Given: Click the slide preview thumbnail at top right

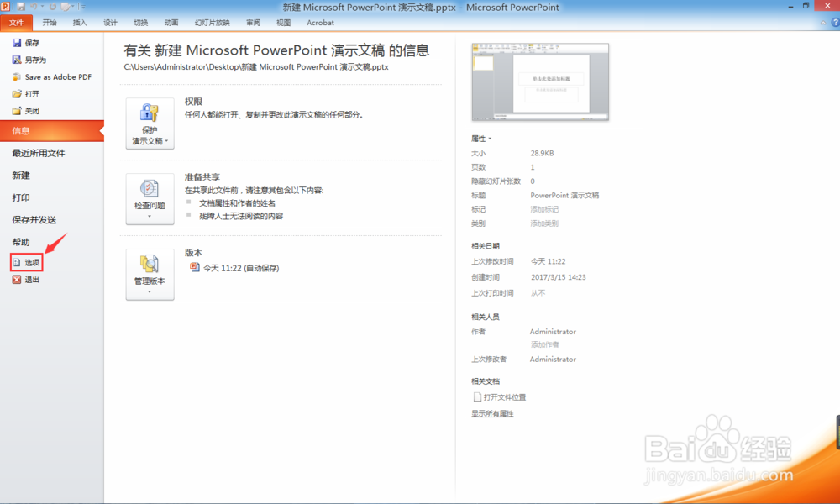Looking at the screenshot, I should (540, 81).
